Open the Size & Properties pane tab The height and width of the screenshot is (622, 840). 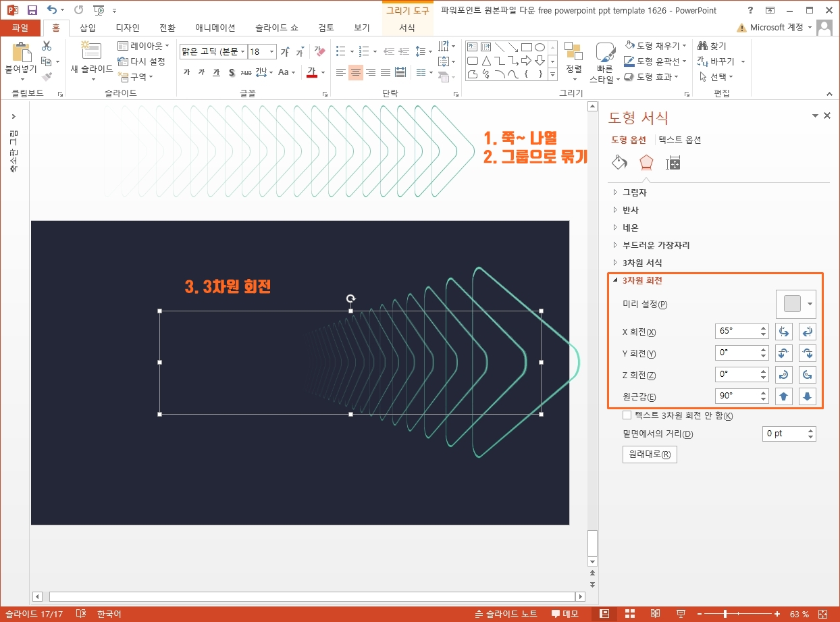673,163
